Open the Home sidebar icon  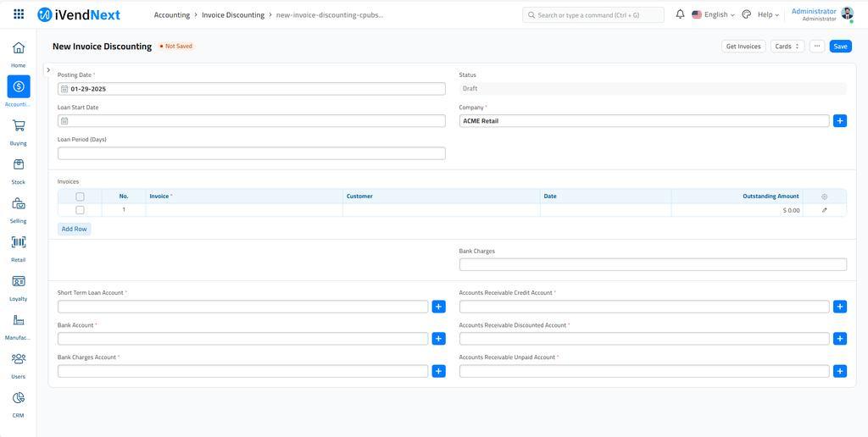(x=19, y=47)
